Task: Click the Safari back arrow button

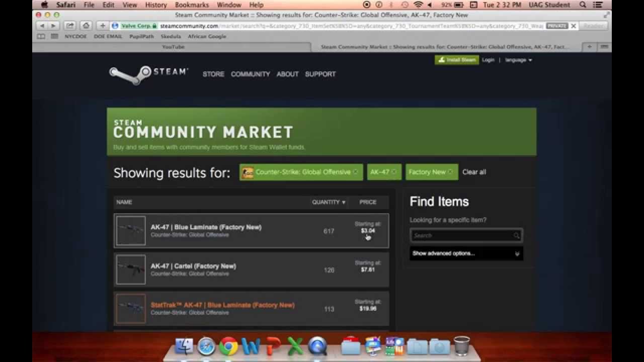Action: (42, 26)
